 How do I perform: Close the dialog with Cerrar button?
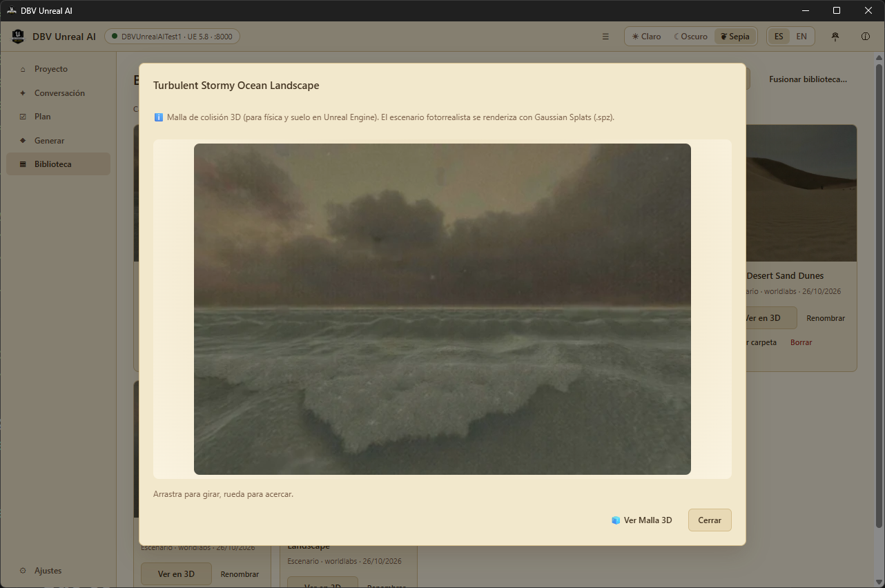click(x=710, y=520)
